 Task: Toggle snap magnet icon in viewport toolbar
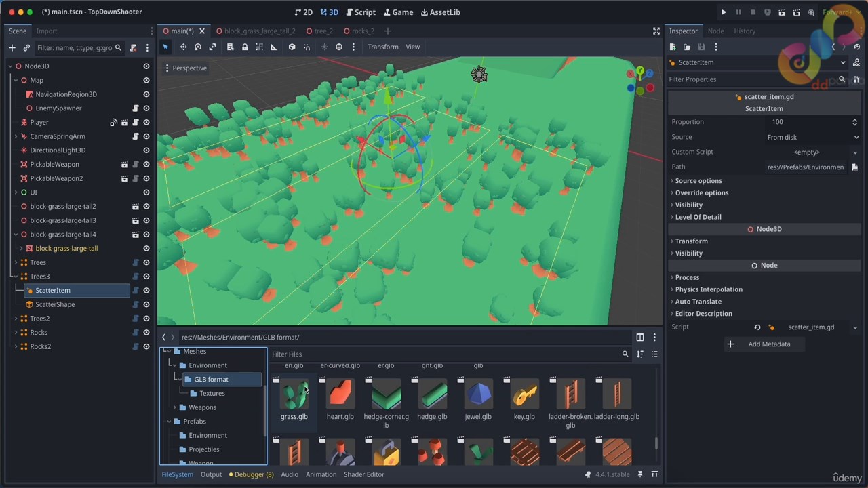[x=307, y=47]
